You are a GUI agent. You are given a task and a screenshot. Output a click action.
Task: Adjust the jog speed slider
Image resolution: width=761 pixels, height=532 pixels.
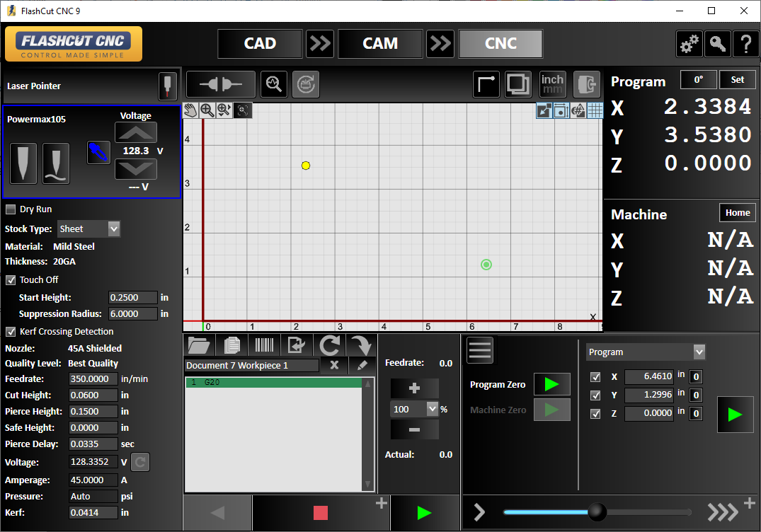597,512
